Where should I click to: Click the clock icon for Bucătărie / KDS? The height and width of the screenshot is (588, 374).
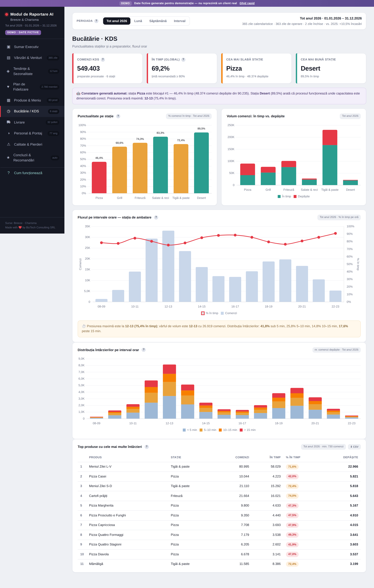pos(9,111)
